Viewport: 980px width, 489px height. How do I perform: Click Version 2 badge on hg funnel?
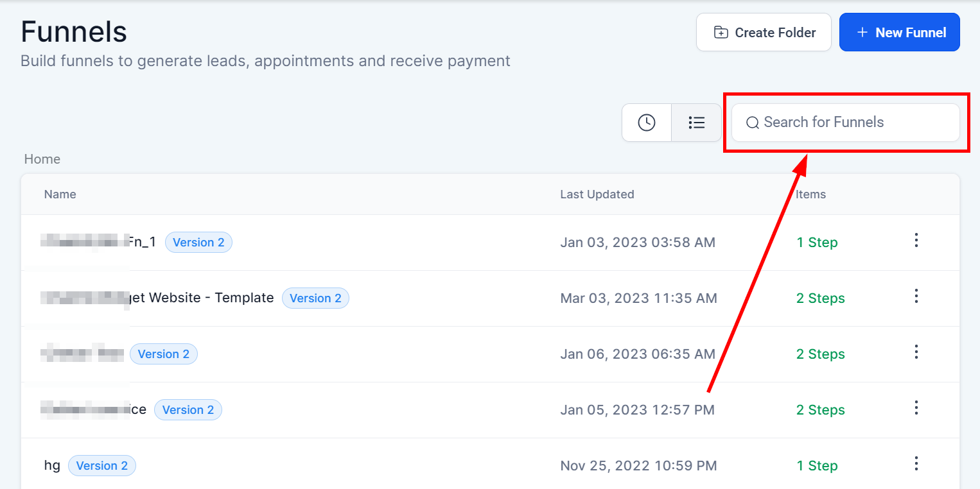(x=102, y=466)
